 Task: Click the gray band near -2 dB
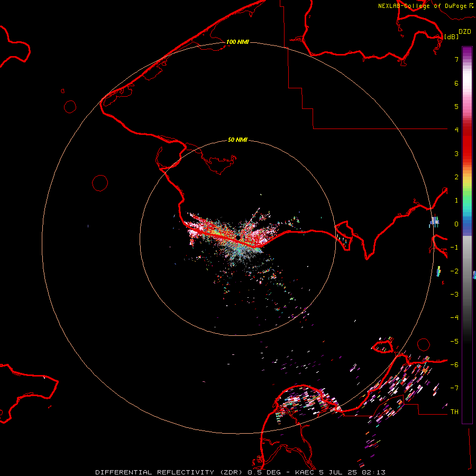tap(467, 271)
